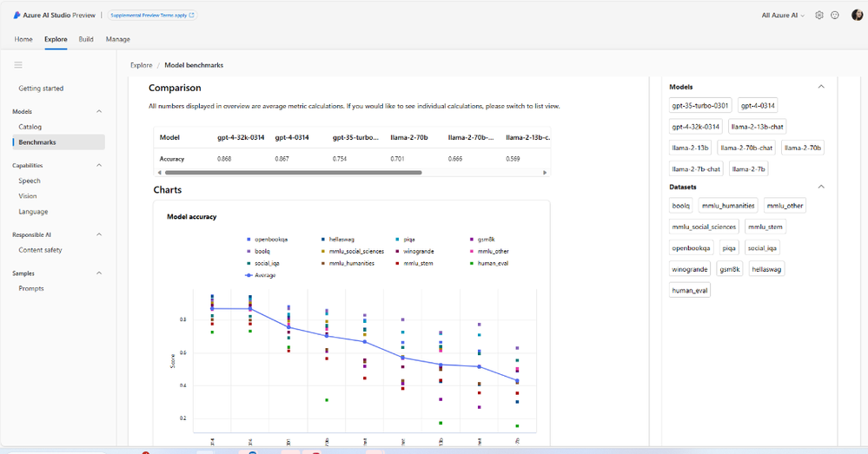
Task: Open Language under Capabilities
Action: 33,212
